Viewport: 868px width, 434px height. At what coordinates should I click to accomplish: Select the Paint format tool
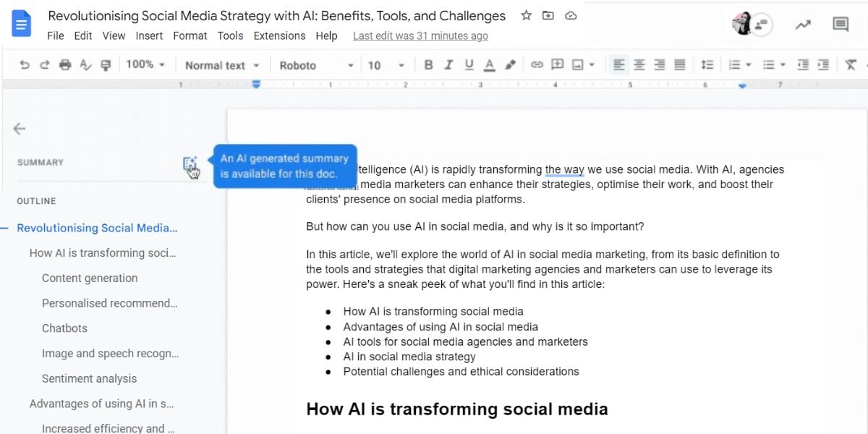pyautogui.click(x=106, y=64)
